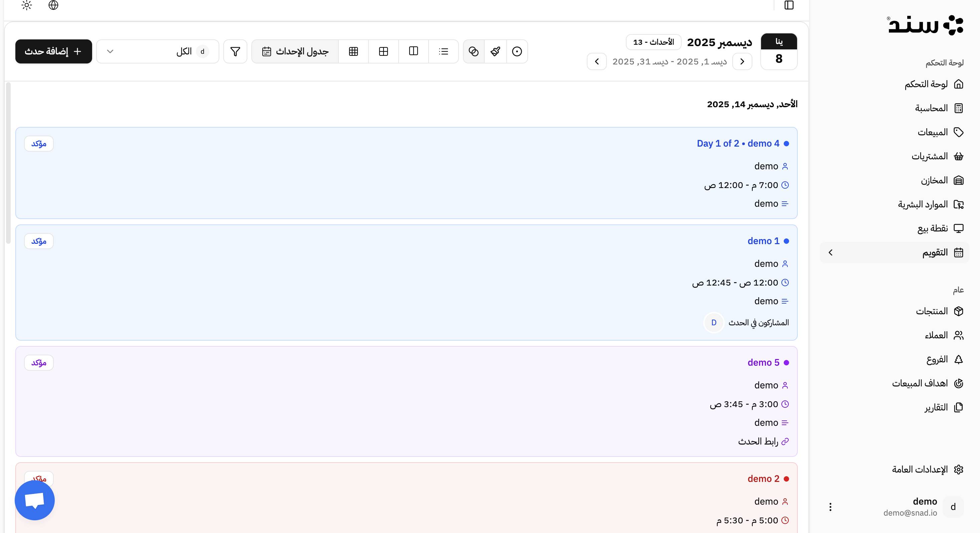Open the blue chat support bubble

35,500
